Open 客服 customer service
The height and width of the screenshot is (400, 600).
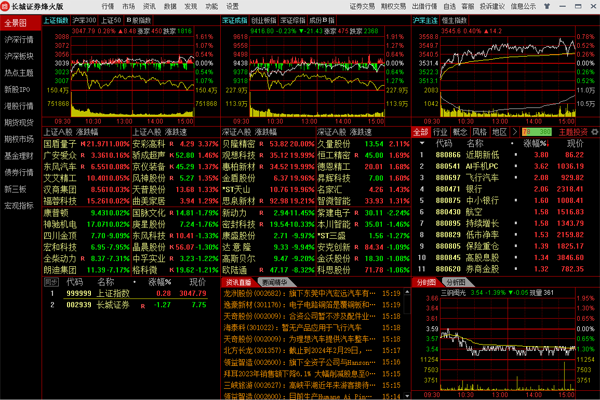468,7
